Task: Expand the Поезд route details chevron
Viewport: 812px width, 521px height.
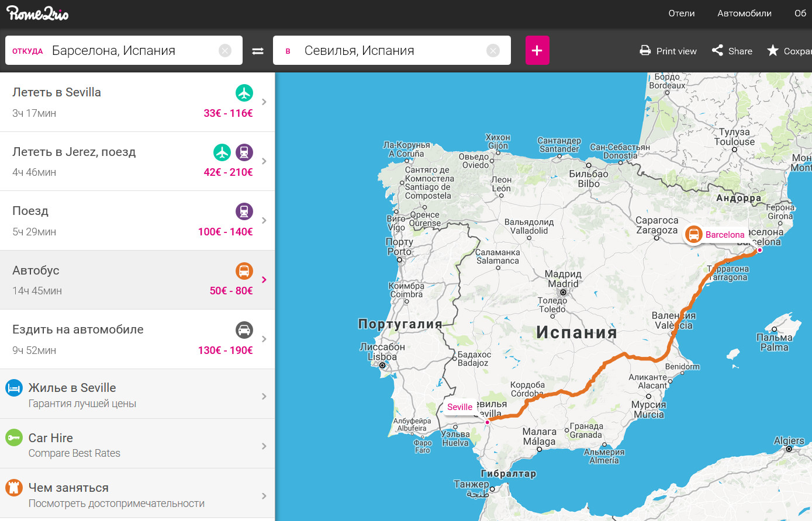Action: pyautogui.click(x=264, y=221)
